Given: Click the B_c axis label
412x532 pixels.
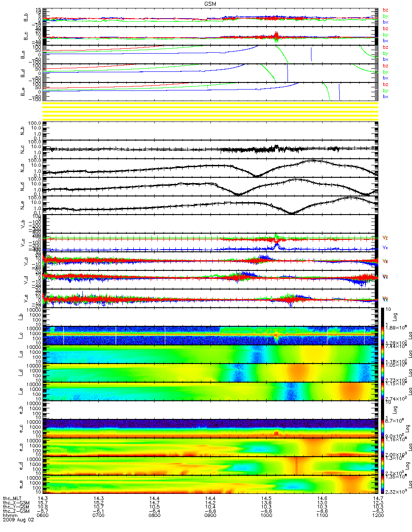Looking at the screenshot, I should 27,35.
